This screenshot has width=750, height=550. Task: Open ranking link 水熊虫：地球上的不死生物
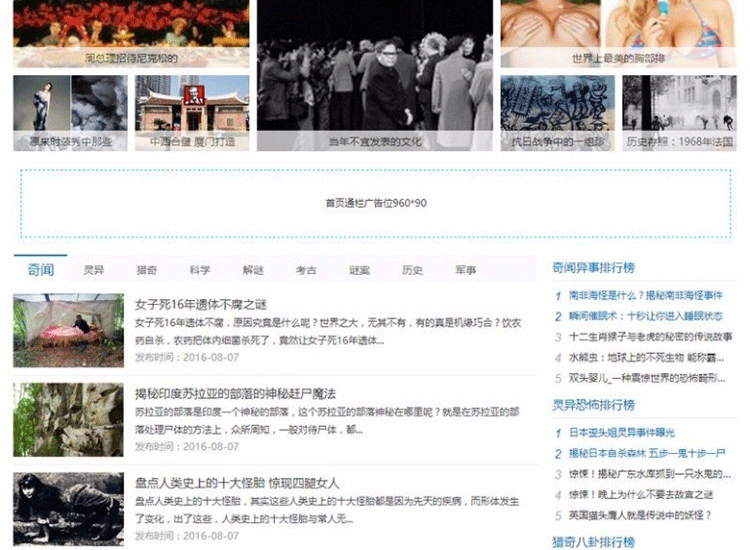pos(646,357)
